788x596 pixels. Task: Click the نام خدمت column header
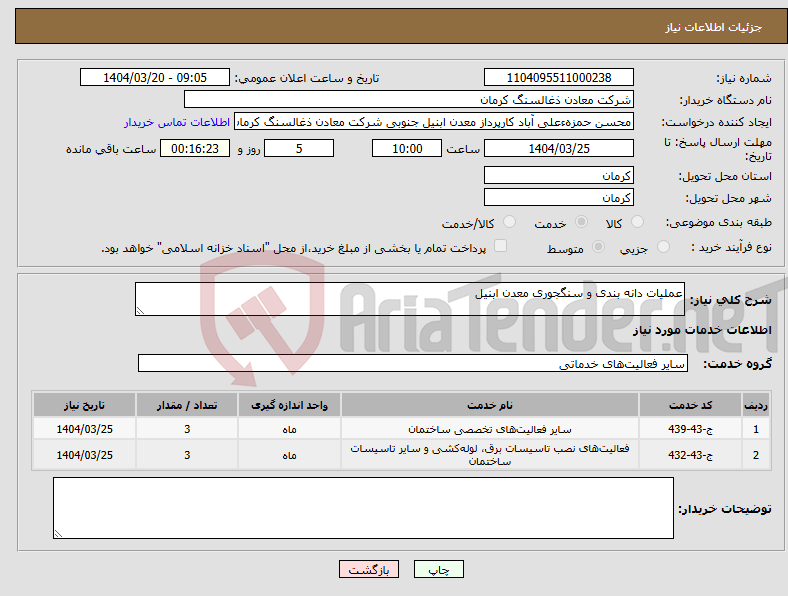pyautogui.click(x=490, y=405)
